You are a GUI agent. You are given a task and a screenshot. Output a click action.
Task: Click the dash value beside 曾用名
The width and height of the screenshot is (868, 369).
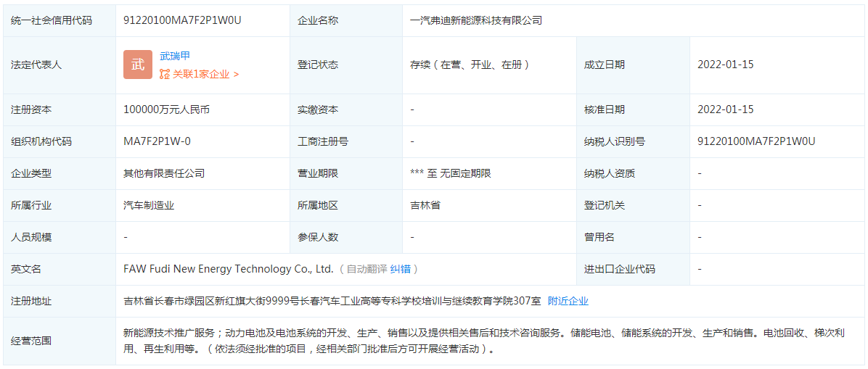(x=700, y=238)
